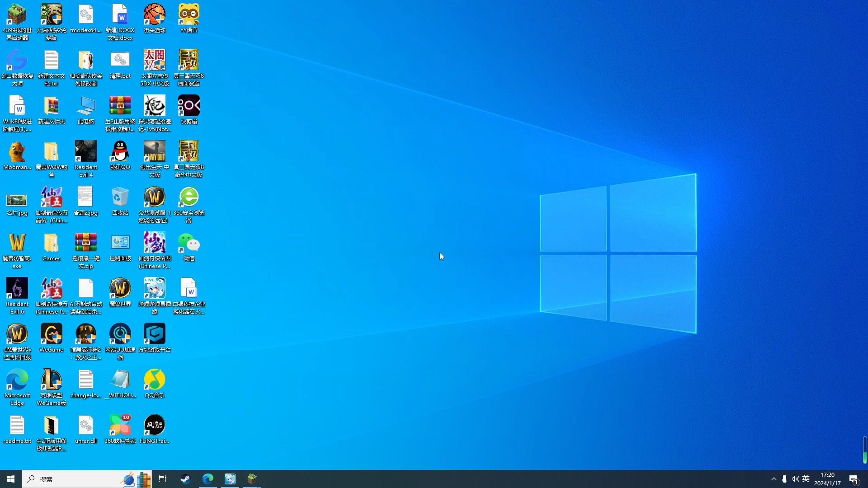Select the 控制面板 icon
868x488 pixels.
(x=120, y=246)
